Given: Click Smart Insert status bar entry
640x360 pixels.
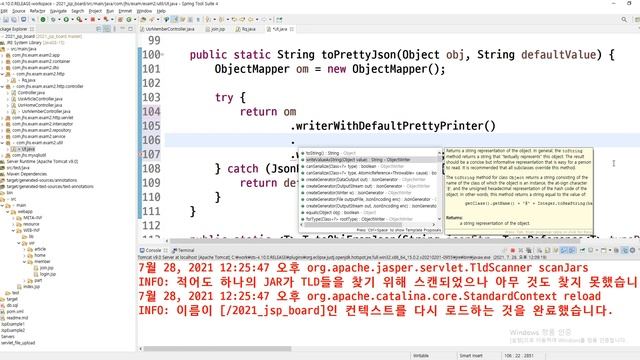Looking at the screenshot, I should pyautogui.click(x=471, y=356).
